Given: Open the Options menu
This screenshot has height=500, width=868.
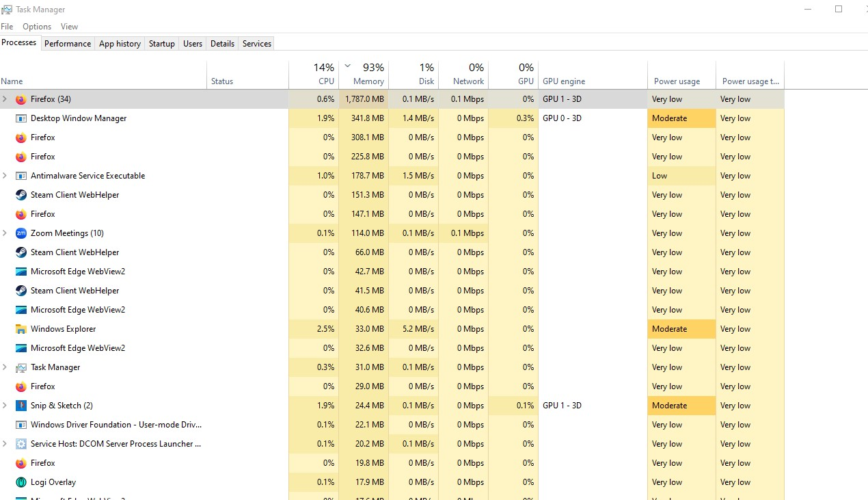Looking at the screenshot, I should [x=37, y=27].
